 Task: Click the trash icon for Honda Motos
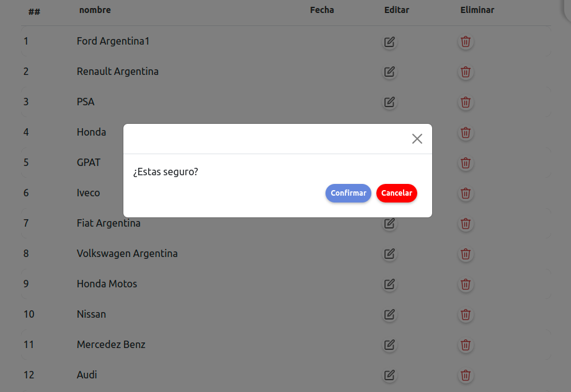[466, 284]
